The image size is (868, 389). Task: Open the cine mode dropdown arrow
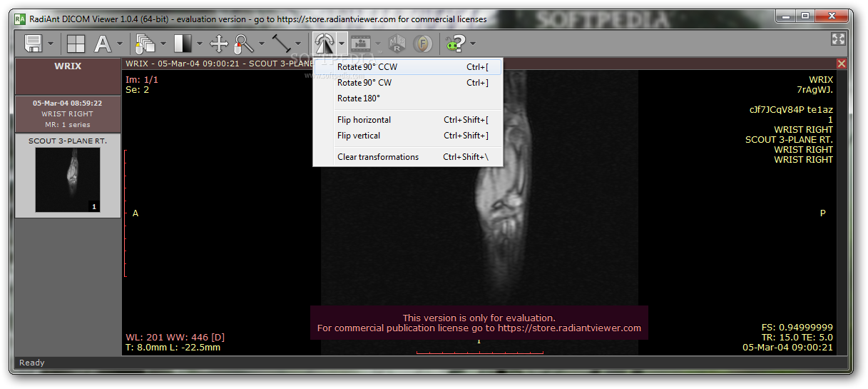(x=378, y=44)
